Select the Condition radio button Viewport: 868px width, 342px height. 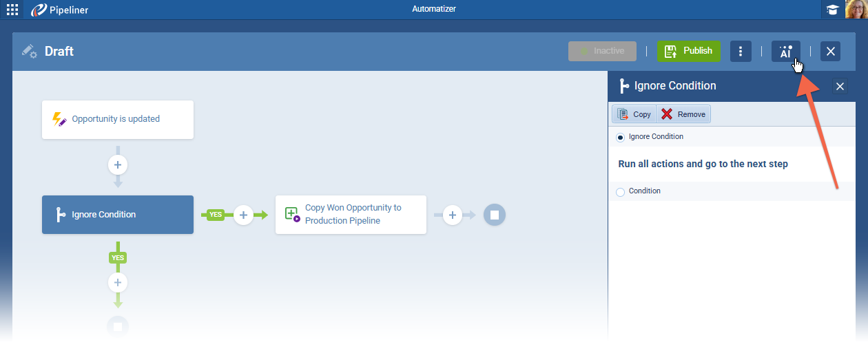[621, 191]
